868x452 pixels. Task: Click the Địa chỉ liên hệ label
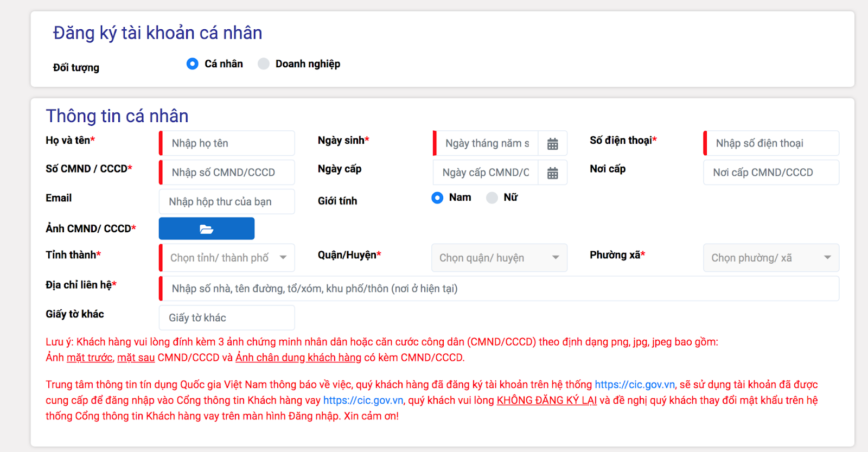point(81,285)
